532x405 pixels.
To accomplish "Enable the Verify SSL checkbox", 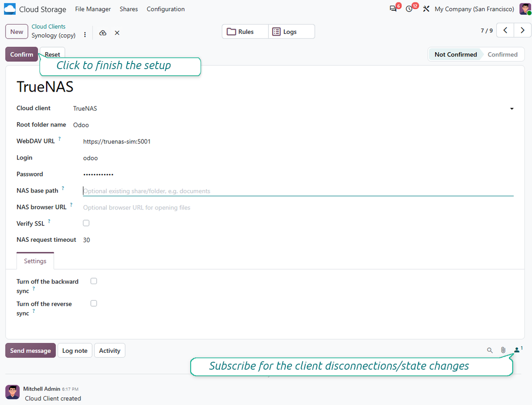I will [86, 223].
